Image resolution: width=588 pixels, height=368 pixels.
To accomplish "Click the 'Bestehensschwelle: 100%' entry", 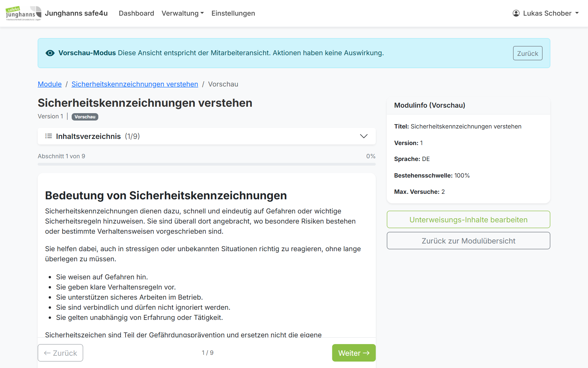I will (x=432, y=175).
